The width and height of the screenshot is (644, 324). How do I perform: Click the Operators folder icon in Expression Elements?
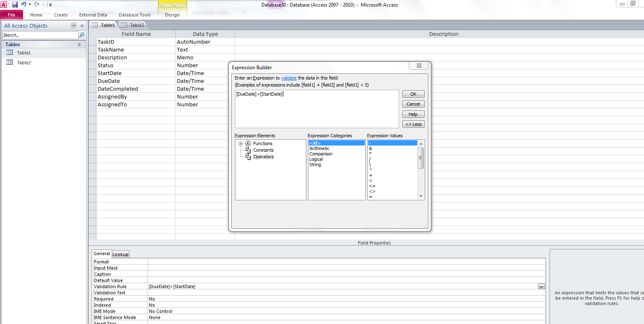tap(248, 157)
